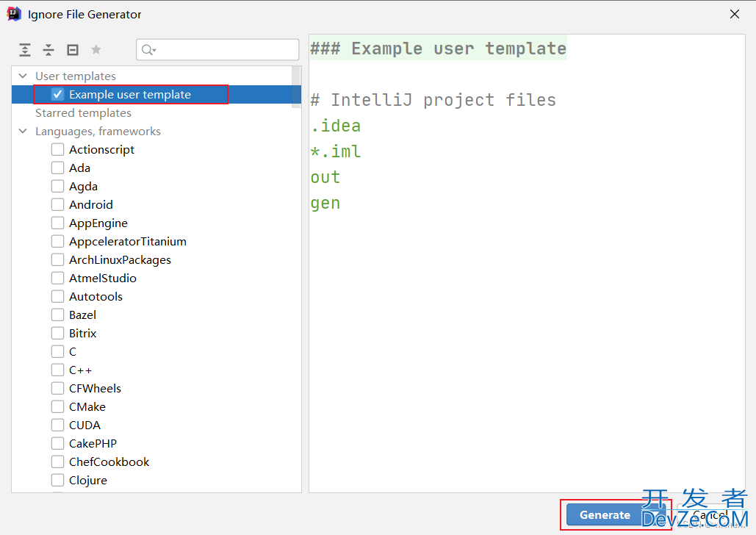
Task: Select the ChefCookbook item text
Action: point(109,462)
